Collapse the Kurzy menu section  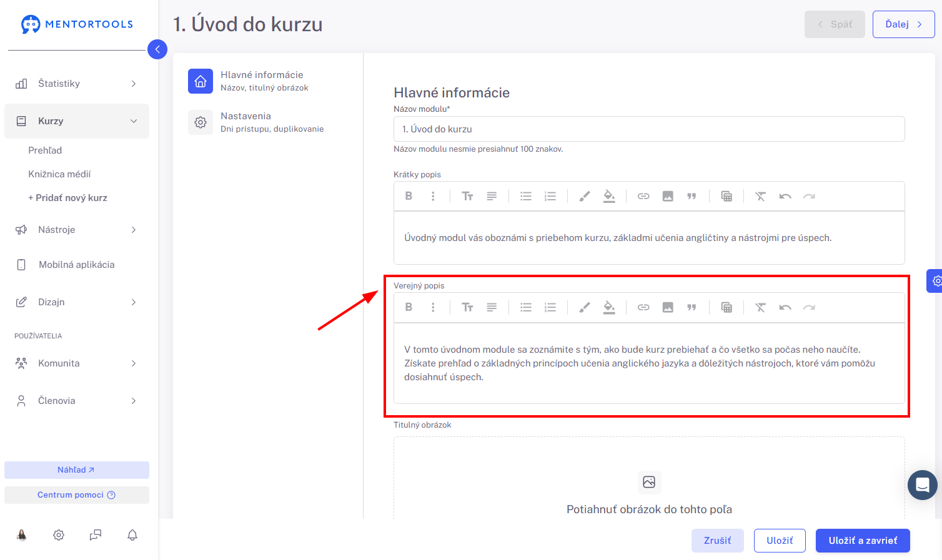pos(77,121)
